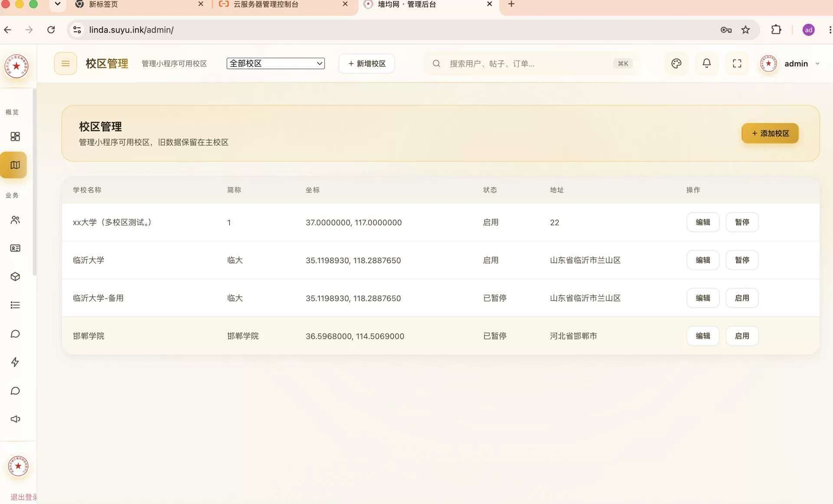833x504 pixels.
Task: Open the Chrome profile avatar
Action: click(x=808, y=29)
